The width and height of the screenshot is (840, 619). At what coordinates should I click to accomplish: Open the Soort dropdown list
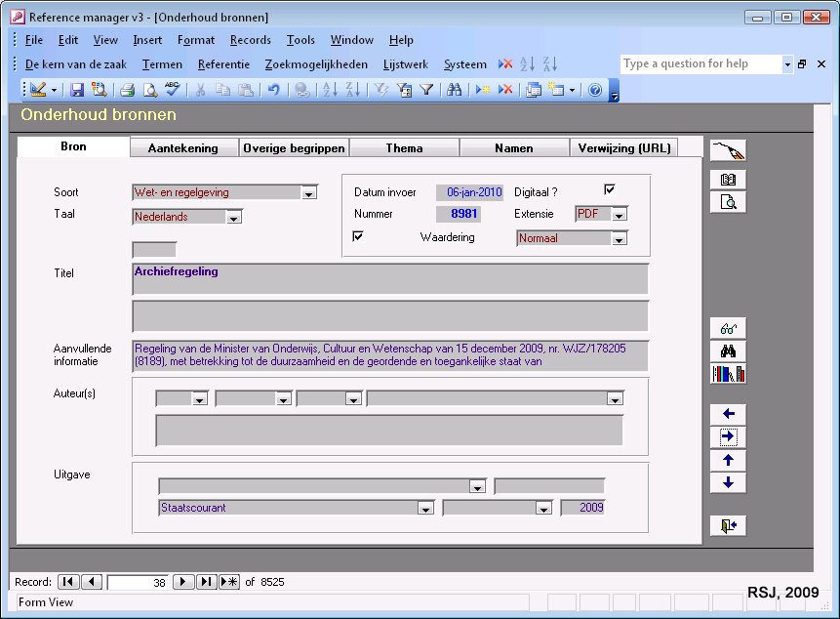(309, 193)
